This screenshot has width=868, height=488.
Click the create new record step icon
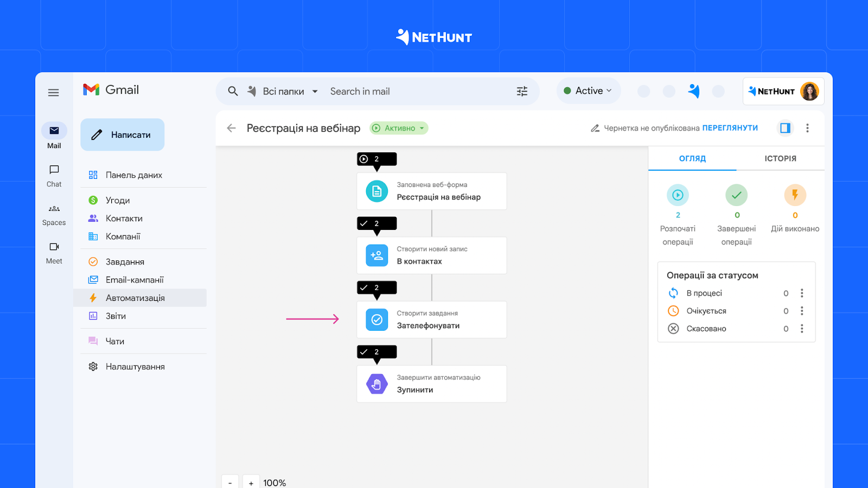tap(377, 255)
